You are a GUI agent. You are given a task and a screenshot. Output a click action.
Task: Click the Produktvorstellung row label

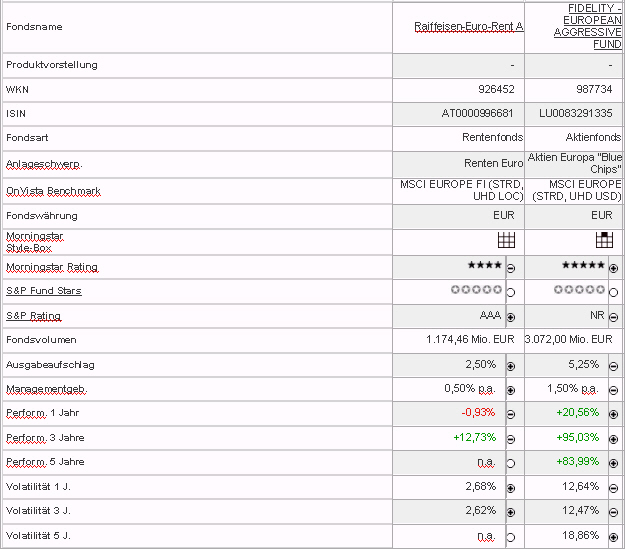pyautogui.click(x=52, y=65)
